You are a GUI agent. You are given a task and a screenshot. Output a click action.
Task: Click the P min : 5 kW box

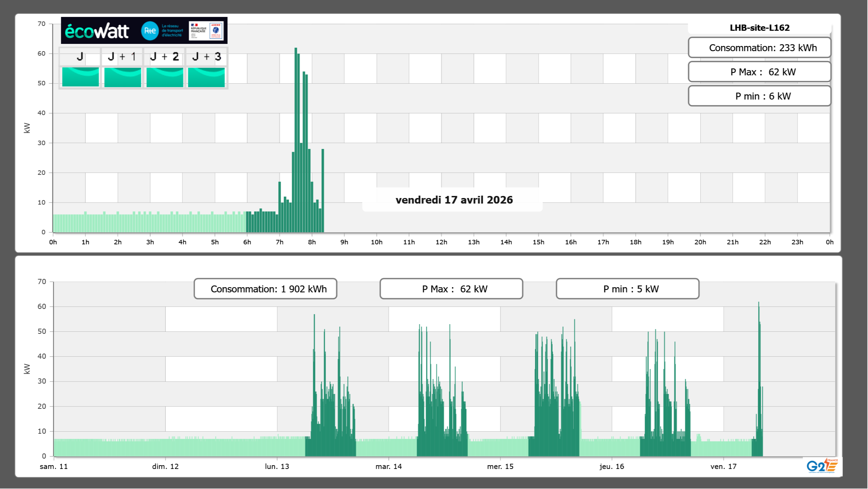627,289
